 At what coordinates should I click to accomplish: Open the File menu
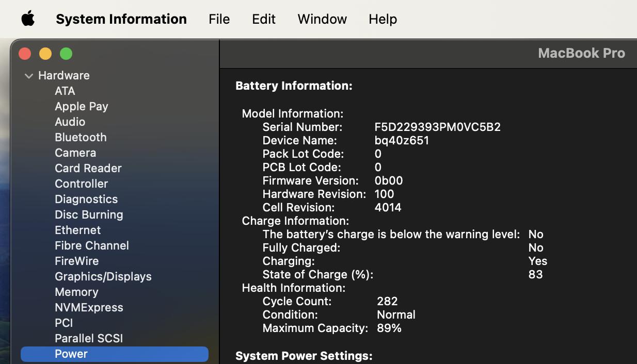[219, 19]
